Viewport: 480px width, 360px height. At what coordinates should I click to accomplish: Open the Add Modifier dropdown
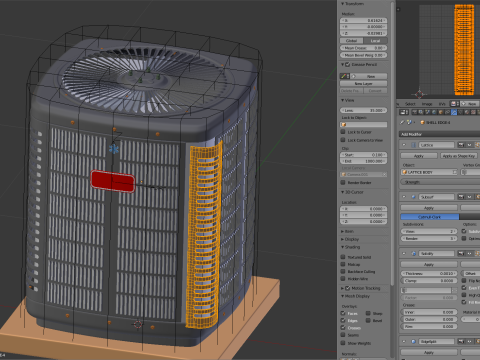coord(439,134)
